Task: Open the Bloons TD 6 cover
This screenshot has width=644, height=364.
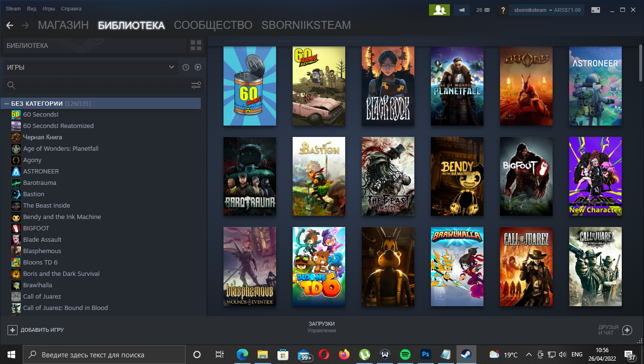Action: [x=319, y=266]
